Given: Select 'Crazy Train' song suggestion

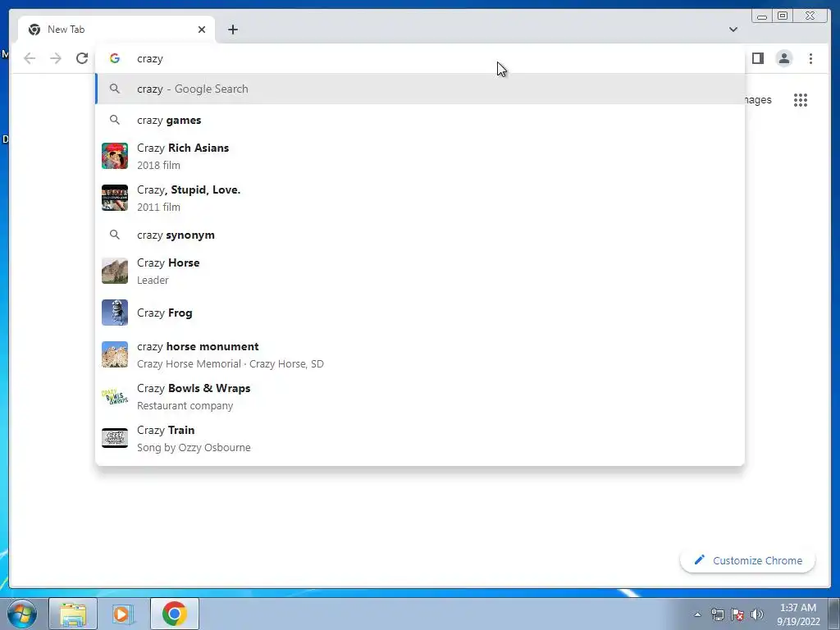Looking at the screenshot, I should coord(420,438).
